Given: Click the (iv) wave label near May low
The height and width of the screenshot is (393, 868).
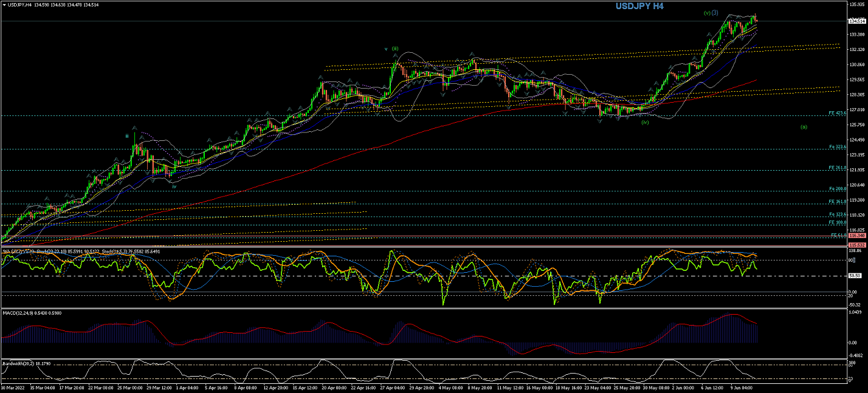Looking at the screenshot, I should point(645,122).
